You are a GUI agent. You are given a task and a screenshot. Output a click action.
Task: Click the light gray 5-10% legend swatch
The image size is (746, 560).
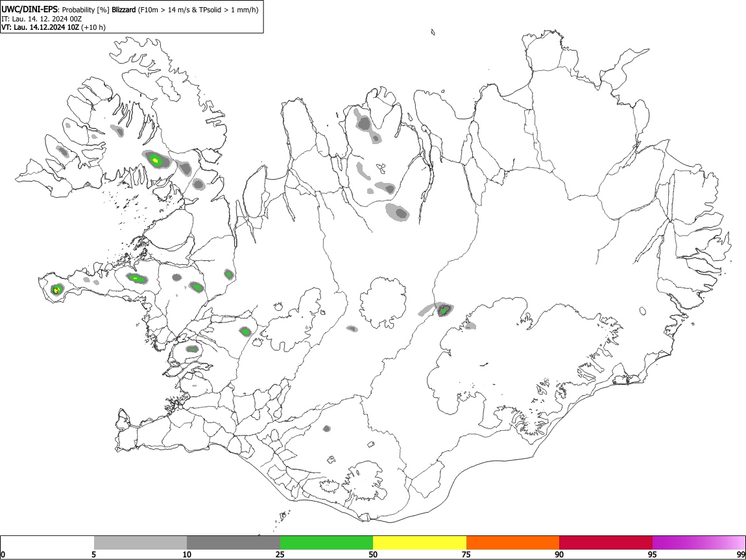140,542
